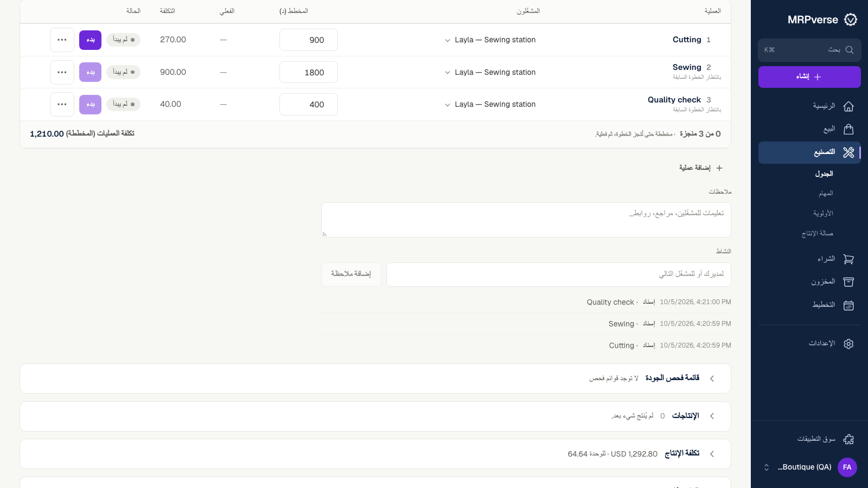Go to المهام in manufacturing submenu
Screen dimensions: 868x488
(826, 194)
